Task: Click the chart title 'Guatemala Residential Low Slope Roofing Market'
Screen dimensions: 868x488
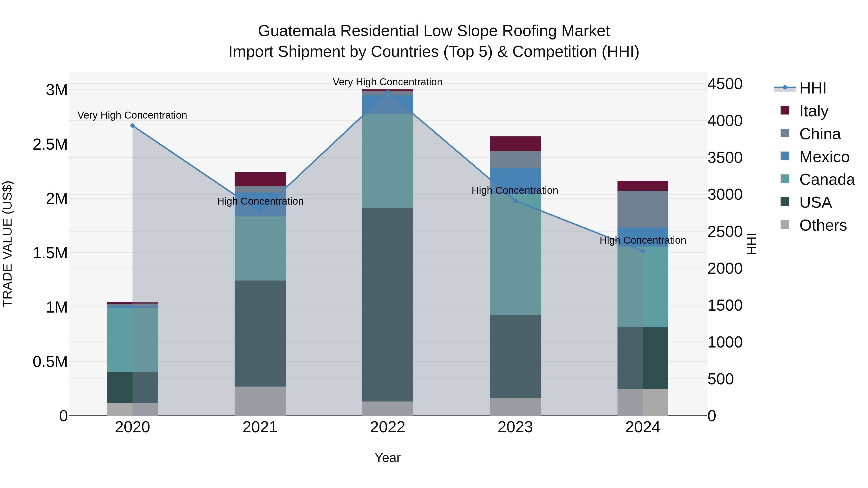Action: tap(434, 31)
